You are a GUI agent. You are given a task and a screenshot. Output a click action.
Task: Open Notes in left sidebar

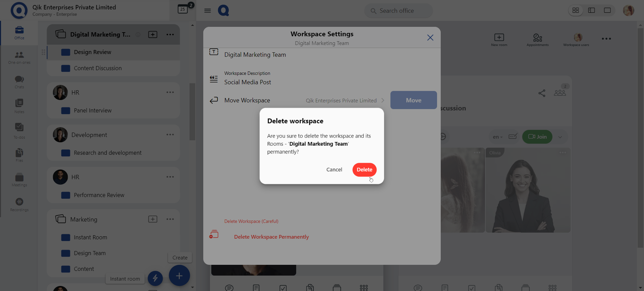pos(19,106)
